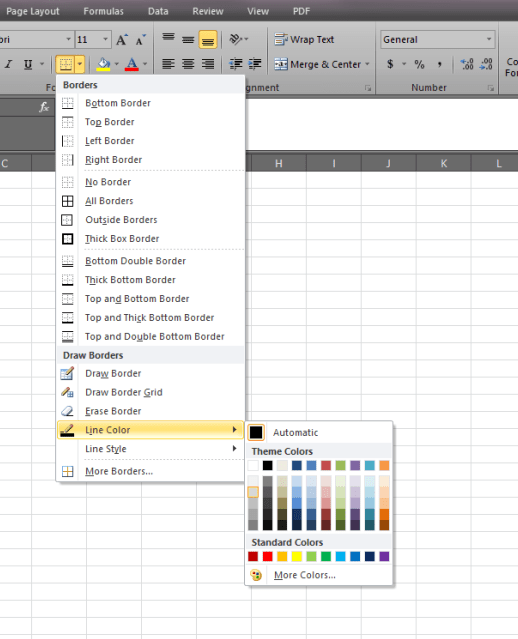Toggle Wrap Text

[x=304, y=40]
